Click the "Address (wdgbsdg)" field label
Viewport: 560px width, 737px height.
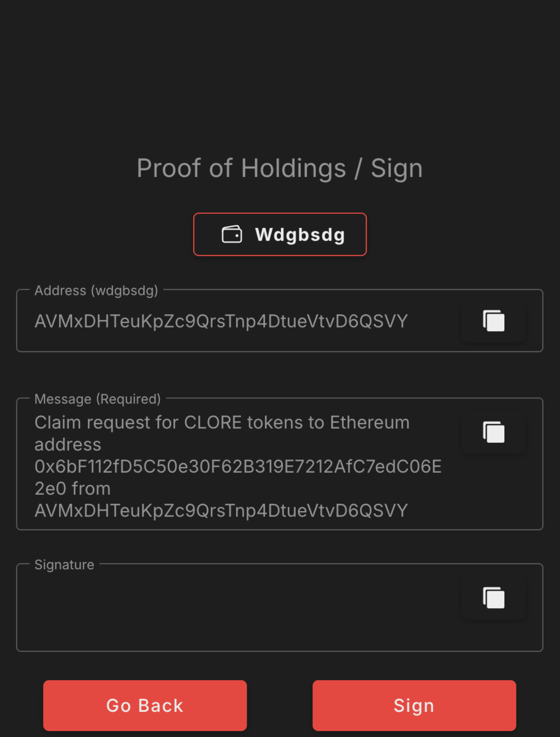click(x=96, y=290)
